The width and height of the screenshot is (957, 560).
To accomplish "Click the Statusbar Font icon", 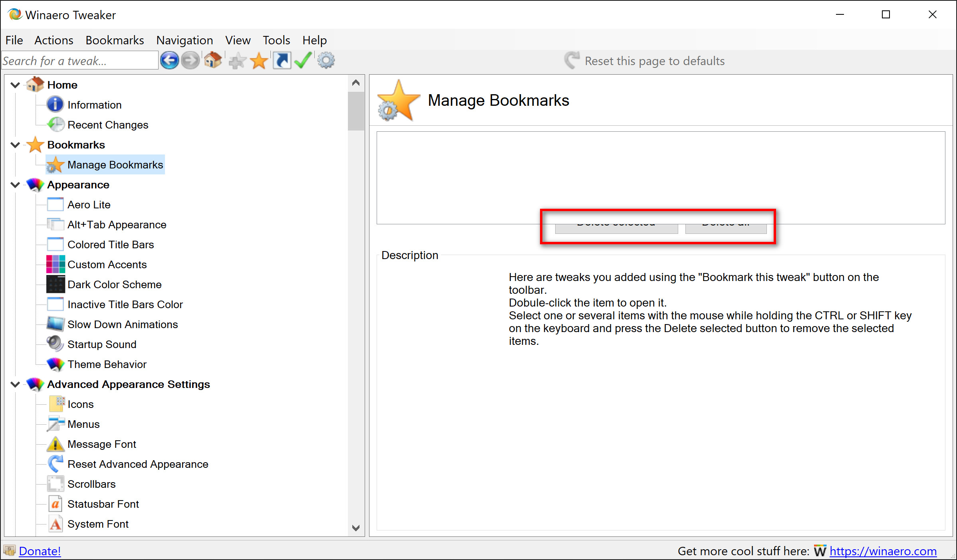I will tap(56, 504).
